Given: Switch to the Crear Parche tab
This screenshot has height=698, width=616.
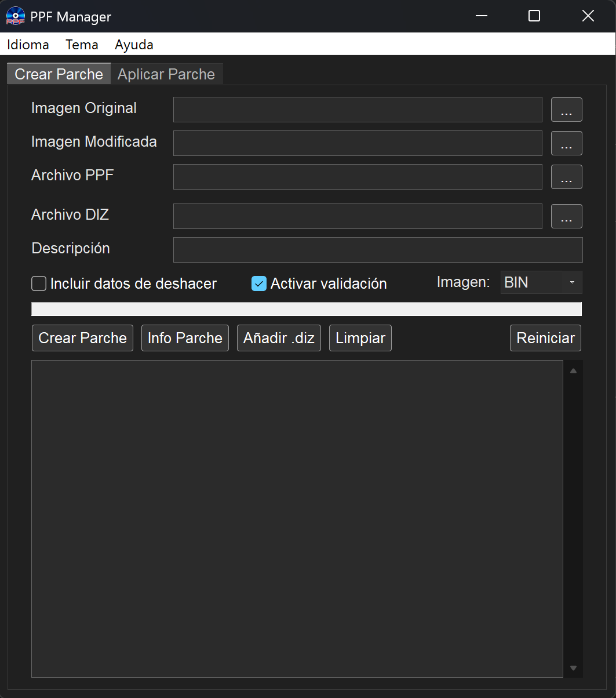Looking at the screenshot, I should (x=59, y=74).
